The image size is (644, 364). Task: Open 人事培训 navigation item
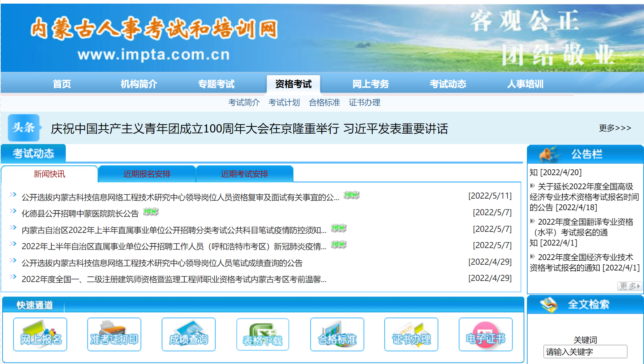click(x=525, y=84)
